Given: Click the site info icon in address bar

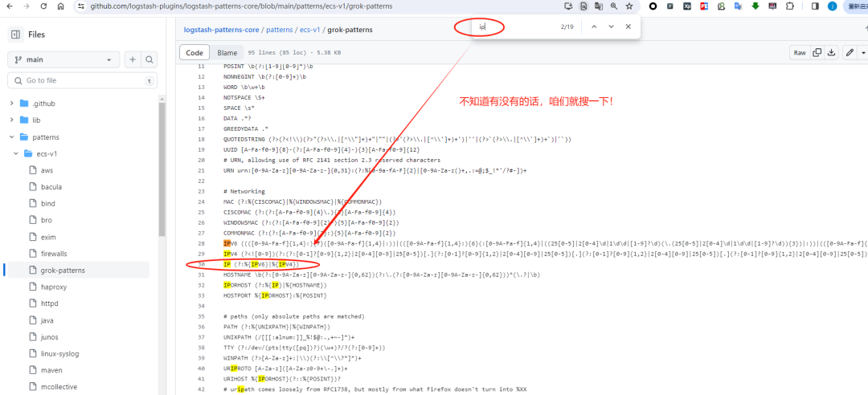Looking at the screenshot, I should coord(81,6).
